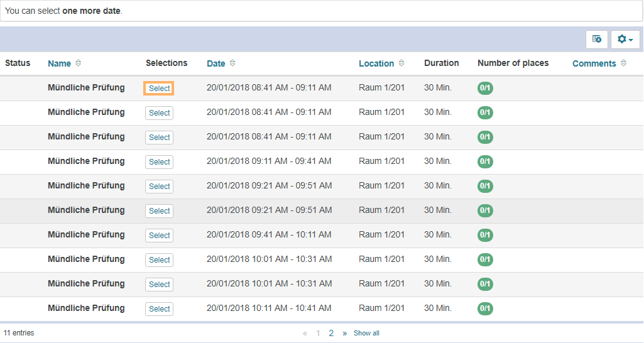Click sort arrows icon beside Comments
The image size is (644, 343).
point(623,63)
